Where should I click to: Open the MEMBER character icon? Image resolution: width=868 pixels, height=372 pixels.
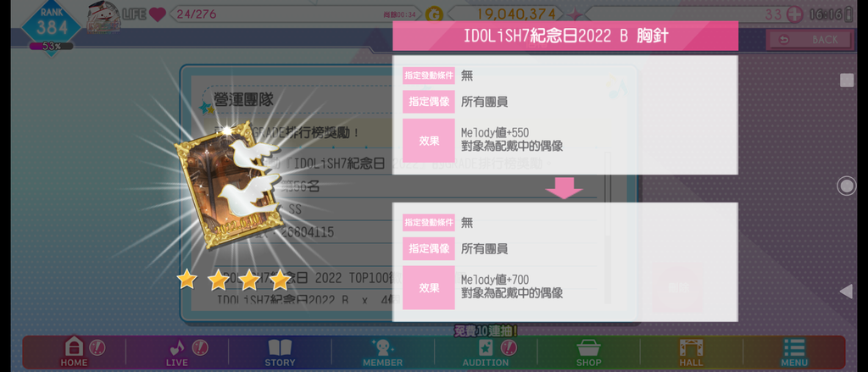[x=382, y=348]
